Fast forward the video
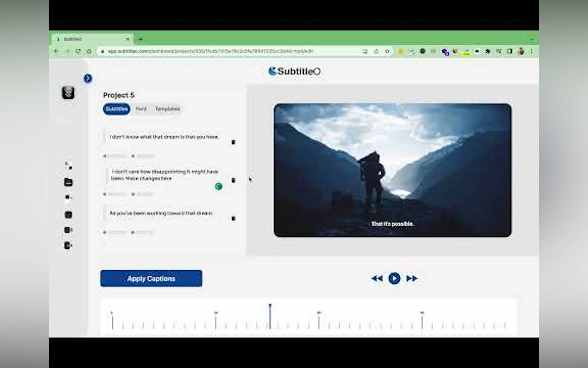Screen dimensions: 588x368 [412, 279]
